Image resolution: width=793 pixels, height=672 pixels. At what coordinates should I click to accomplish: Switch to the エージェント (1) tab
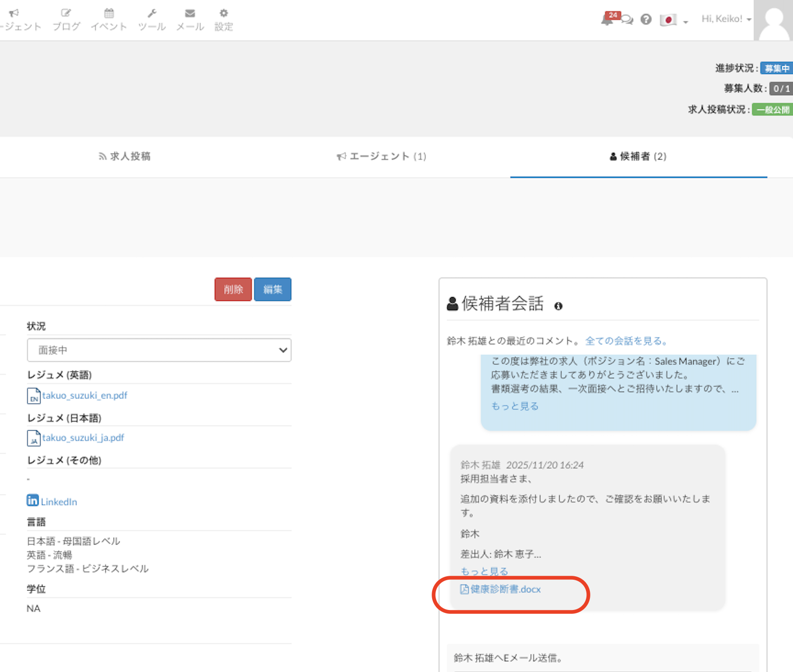(381, 156)
